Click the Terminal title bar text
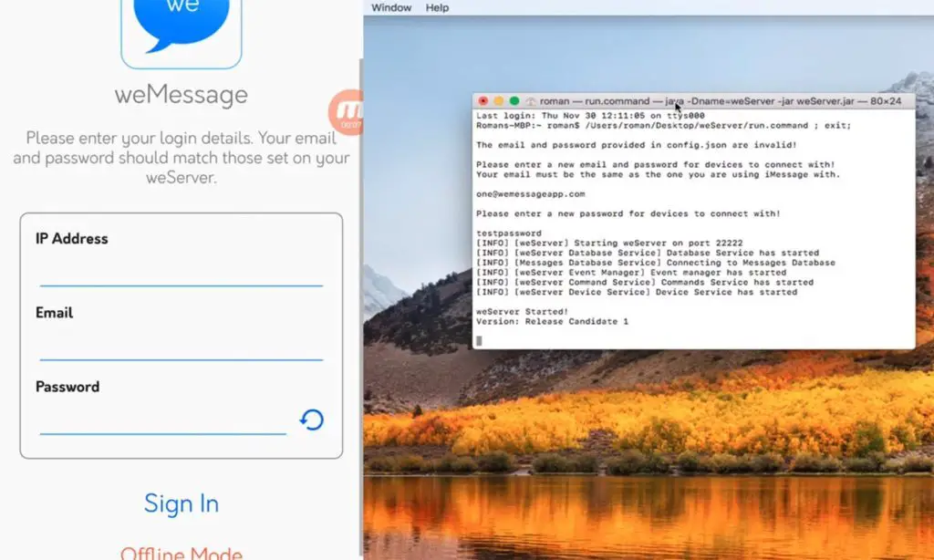934x560 pixels. point(721,101)
